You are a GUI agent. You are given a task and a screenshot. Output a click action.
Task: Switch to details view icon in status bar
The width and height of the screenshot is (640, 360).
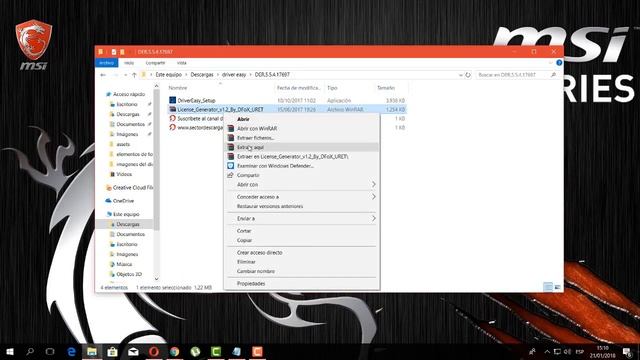[548, 287]
